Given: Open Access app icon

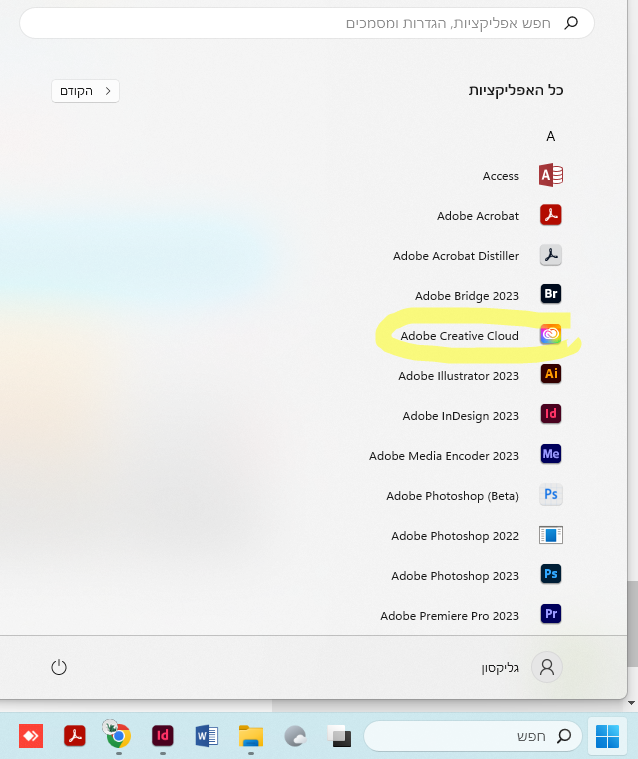Looking at the screenshot, I should (x=551, y=175).
